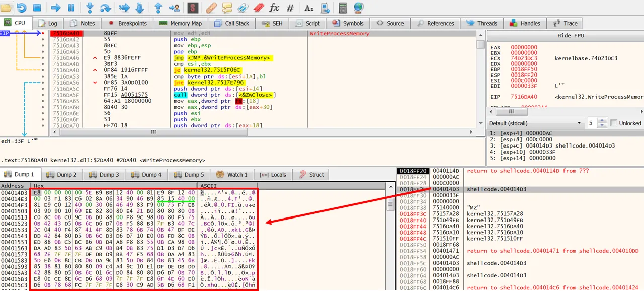Click the Restart debugging icon

[x=21, y=8]
